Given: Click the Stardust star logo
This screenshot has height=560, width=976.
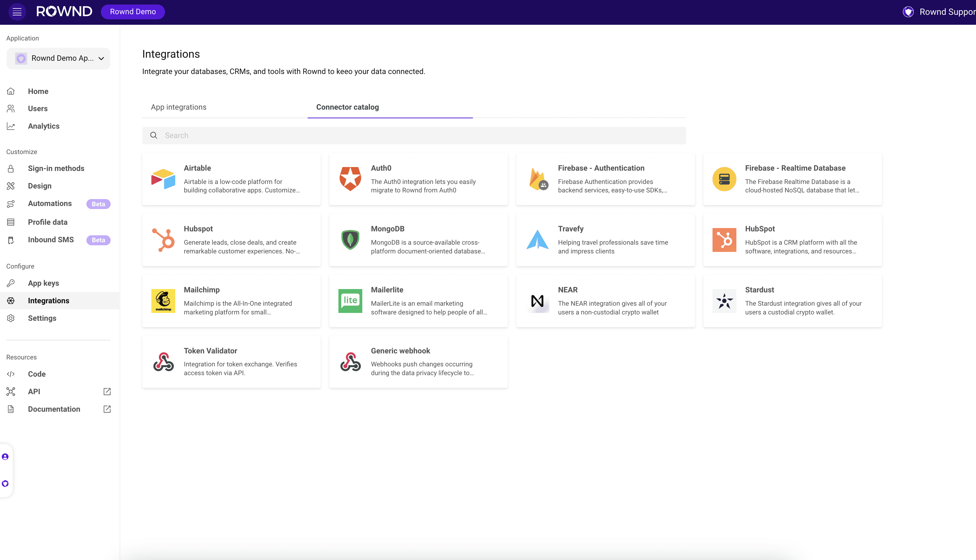Looking at the screenshot, I should pos(724,301).
